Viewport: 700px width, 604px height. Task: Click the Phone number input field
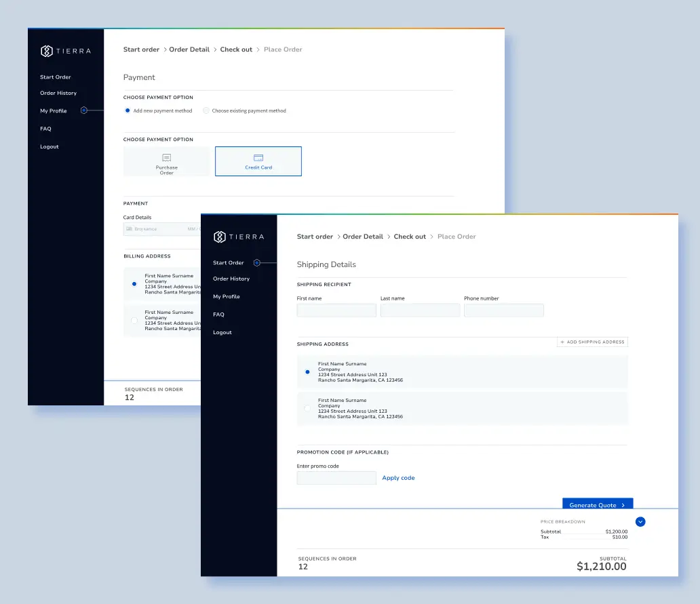tap(504, 310)
